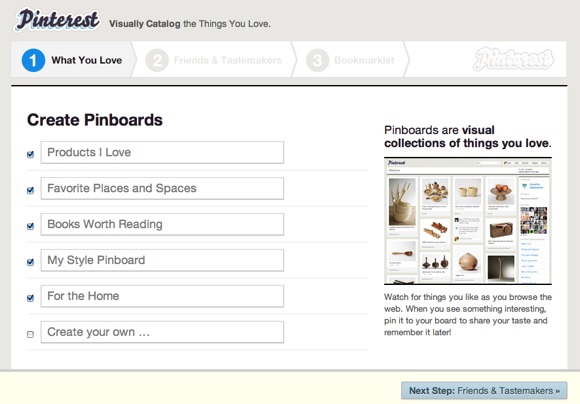
Task: Click the faded Pinterest watermark logo
Action: tap(513, 59)
